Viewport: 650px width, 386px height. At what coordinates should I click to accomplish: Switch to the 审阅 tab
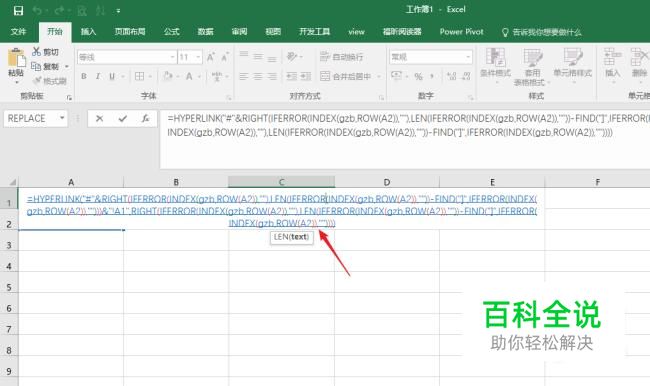click(239, 32)
